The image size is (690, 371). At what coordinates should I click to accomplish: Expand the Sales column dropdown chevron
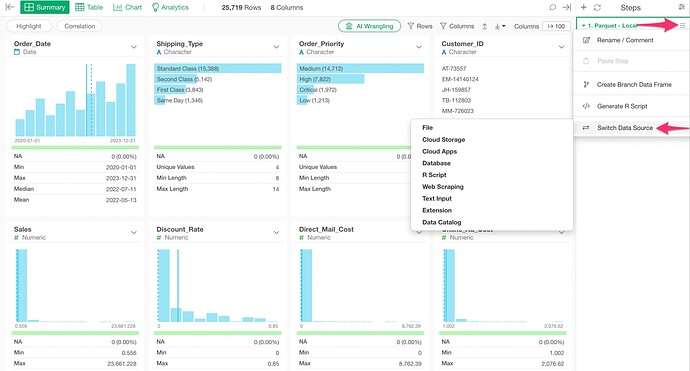134,232
